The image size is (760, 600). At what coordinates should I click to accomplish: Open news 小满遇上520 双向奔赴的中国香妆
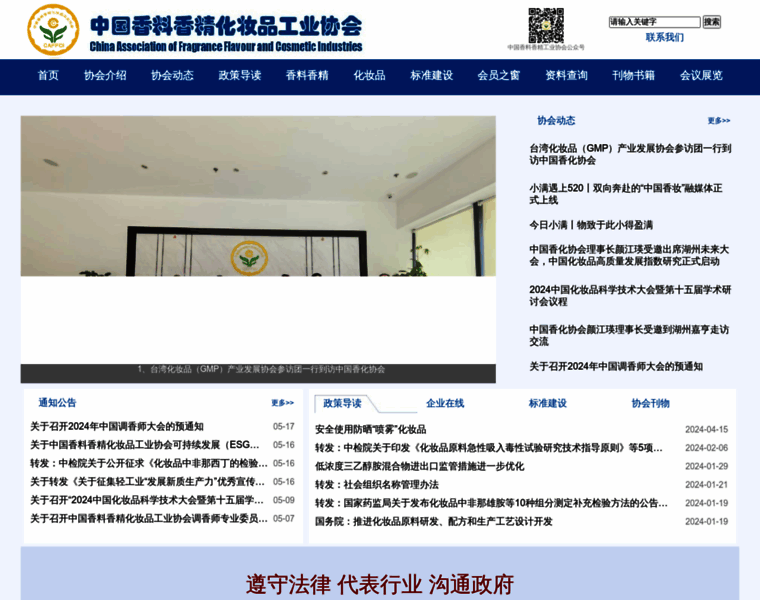626,194
